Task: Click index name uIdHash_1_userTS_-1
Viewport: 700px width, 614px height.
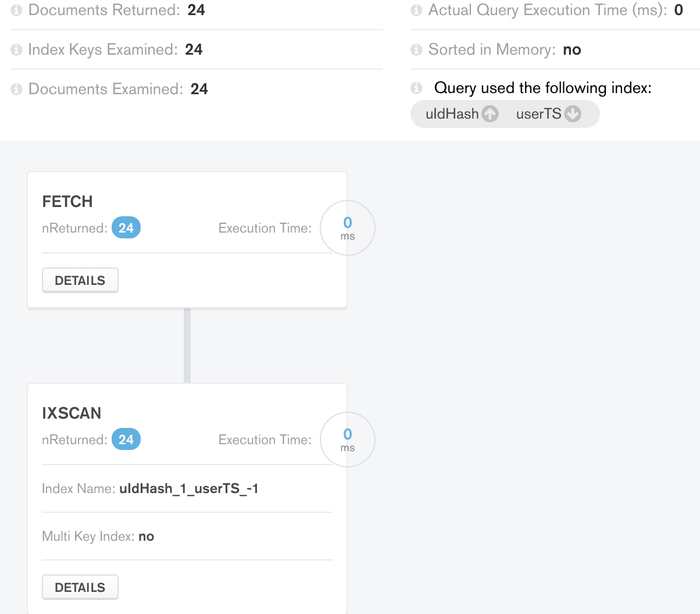Action: pos(188,488)
